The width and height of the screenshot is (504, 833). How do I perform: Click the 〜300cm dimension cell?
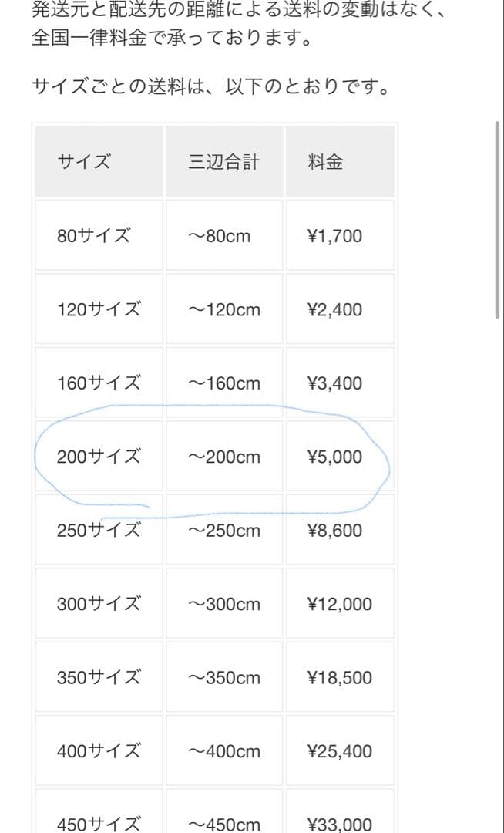[224, 604]
